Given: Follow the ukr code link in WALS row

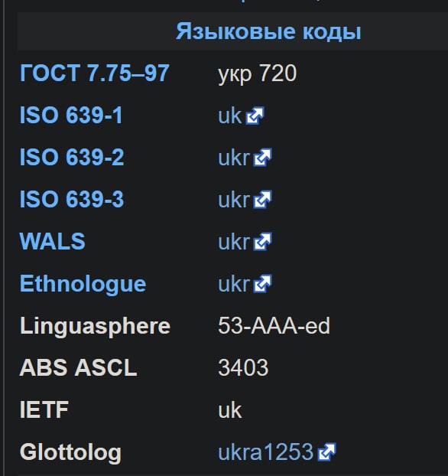Looking at the screenshot, I should click(234, 242).
